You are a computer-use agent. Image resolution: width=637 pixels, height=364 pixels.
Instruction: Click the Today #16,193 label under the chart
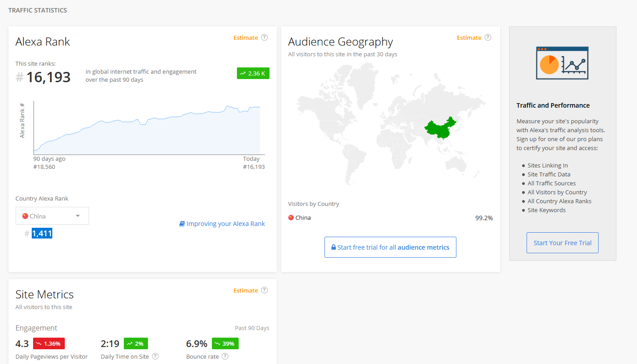click(x=253, y=163)
